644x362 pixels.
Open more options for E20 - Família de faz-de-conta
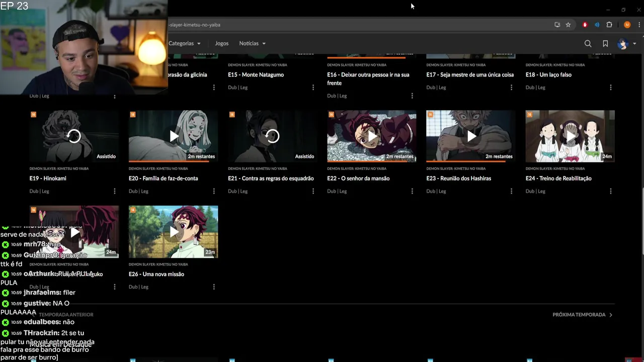tap(214, 191)
